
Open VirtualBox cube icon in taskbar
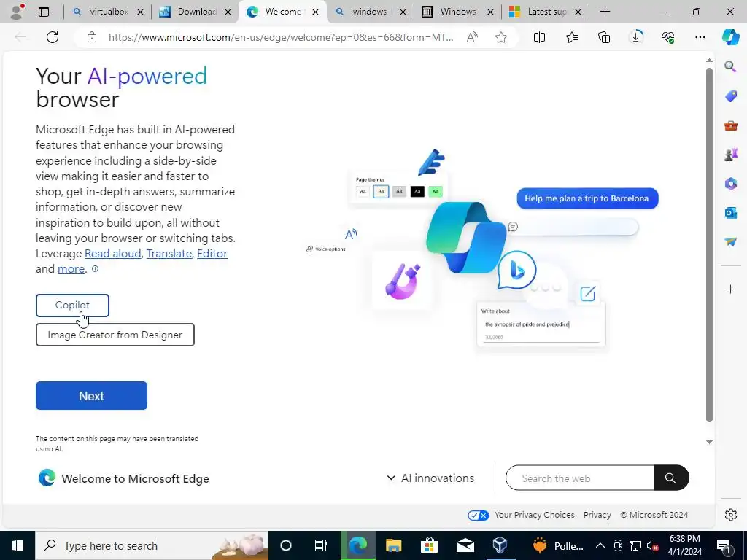pyautogui.click(x=500, y=545)
